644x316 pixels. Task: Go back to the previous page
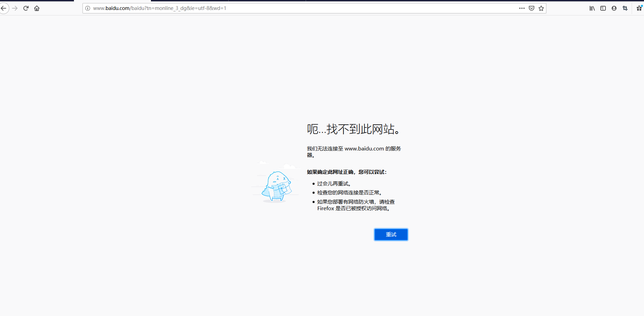[3, 8]
